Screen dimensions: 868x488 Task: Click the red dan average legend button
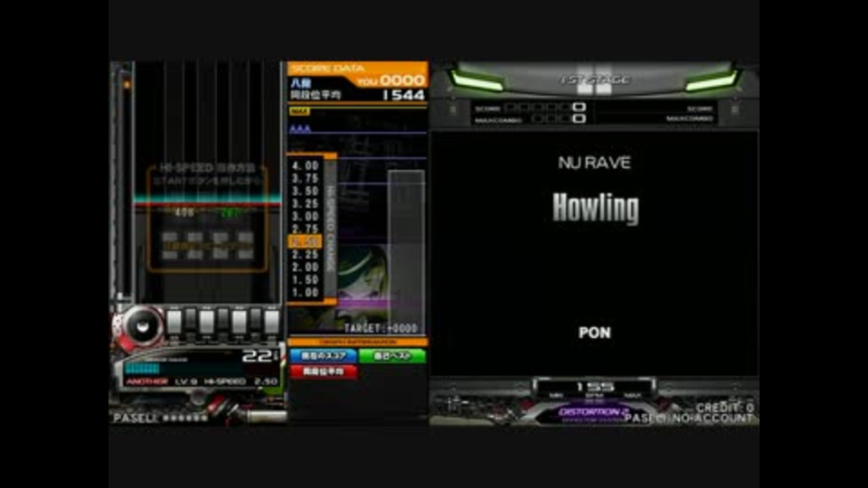click(324, 371)
